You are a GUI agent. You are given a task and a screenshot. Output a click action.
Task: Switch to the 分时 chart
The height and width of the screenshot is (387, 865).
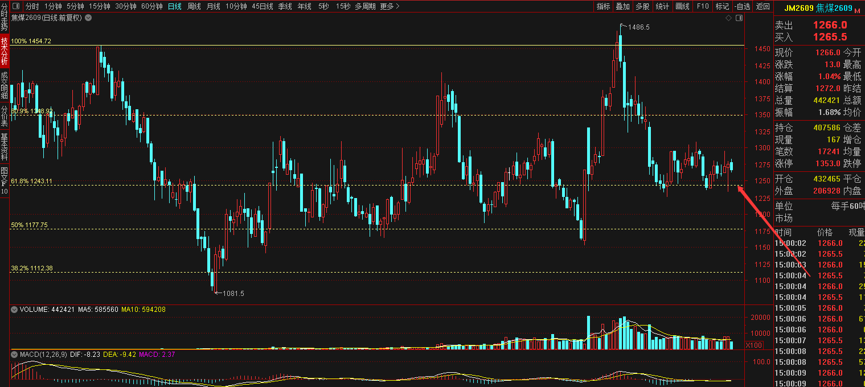(x=33, y=7)
